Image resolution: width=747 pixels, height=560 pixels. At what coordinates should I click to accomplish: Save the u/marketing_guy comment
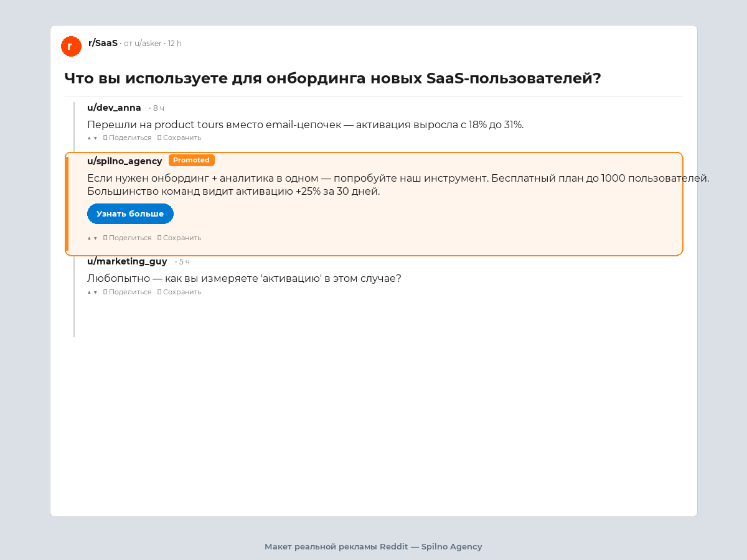click(179, 292)
